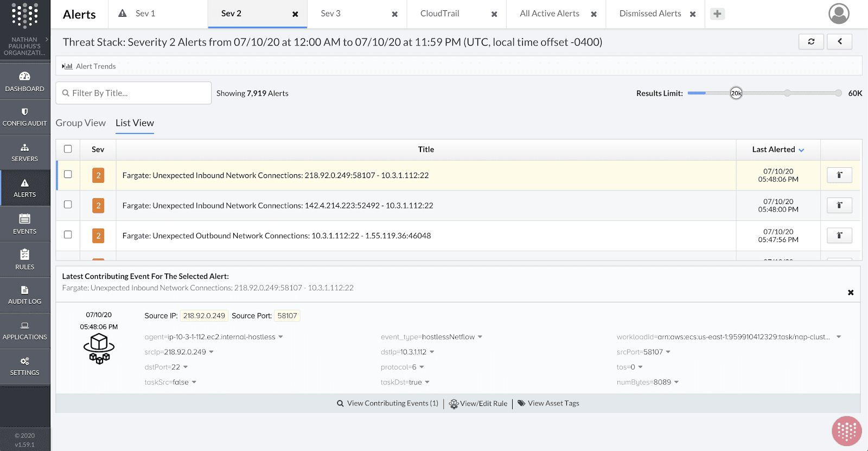Click the refresh alerts button

pyautogui.click(x=811, y=42)
